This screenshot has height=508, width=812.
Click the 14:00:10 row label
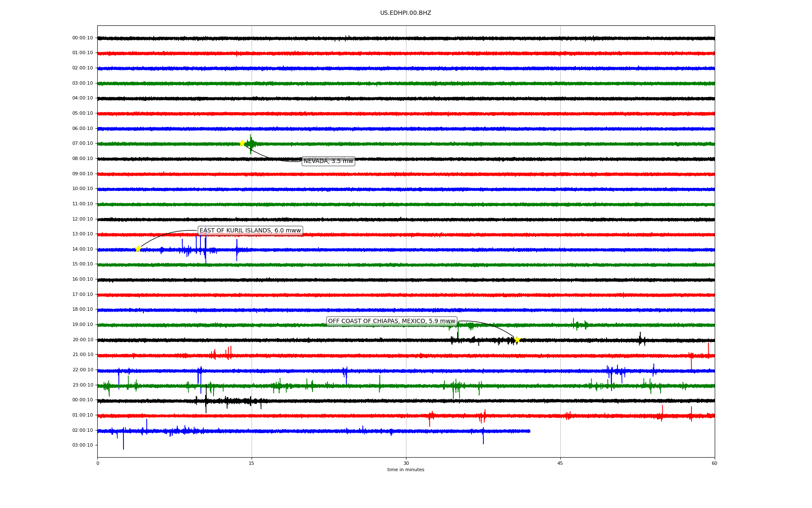[x=82, y=249]
